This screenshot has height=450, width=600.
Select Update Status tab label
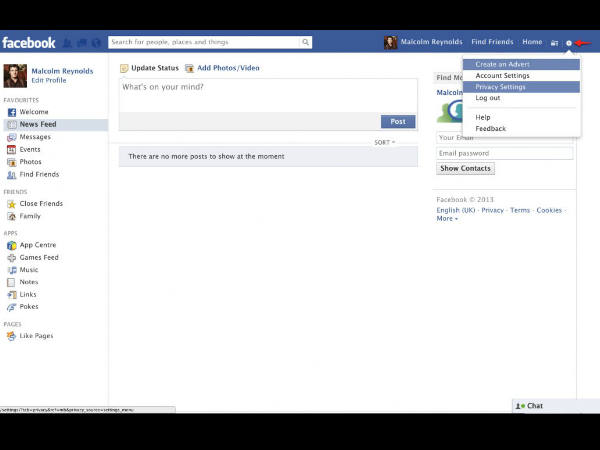[155, 68]
